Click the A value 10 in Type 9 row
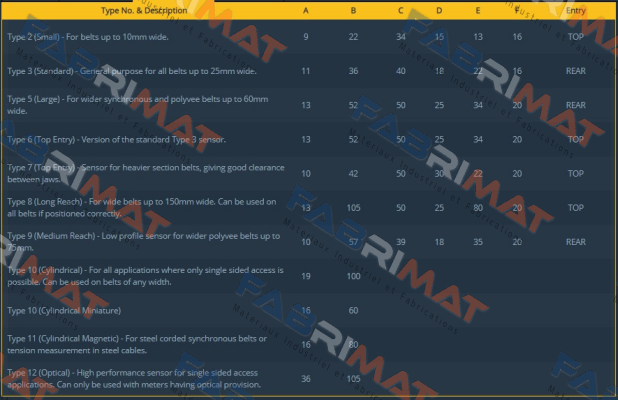 coord(306,242)
